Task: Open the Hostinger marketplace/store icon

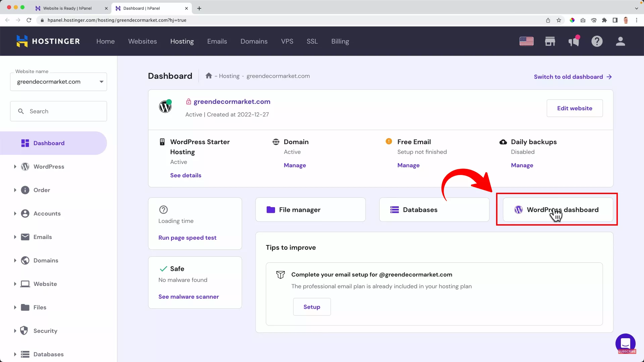Action: click(550, 41)
